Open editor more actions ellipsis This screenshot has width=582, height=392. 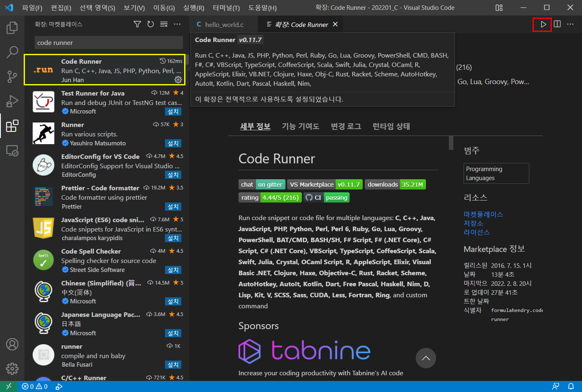click(571, 24)
